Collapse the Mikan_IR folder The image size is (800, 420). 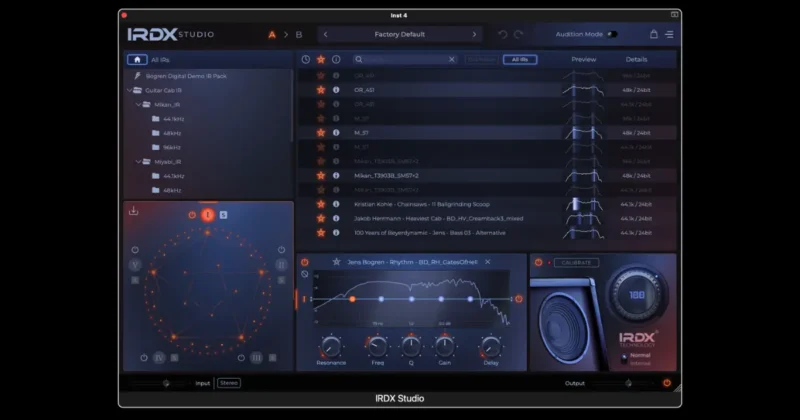coord(138,105)
